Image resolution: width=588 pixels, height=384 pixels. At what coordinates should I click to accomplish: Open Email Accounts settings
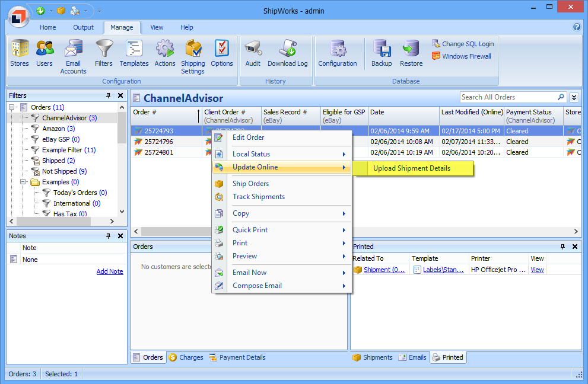point(73,57)
